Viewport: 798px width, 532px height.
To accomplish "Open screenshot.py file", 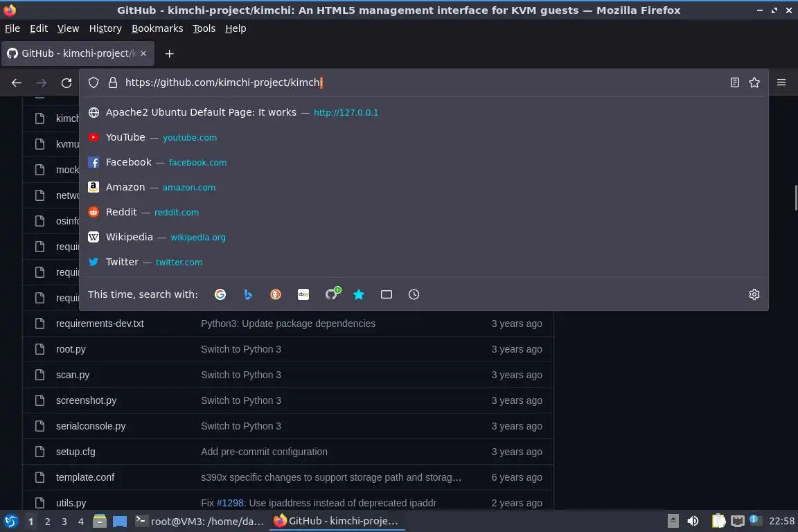I will coord(86,400).
